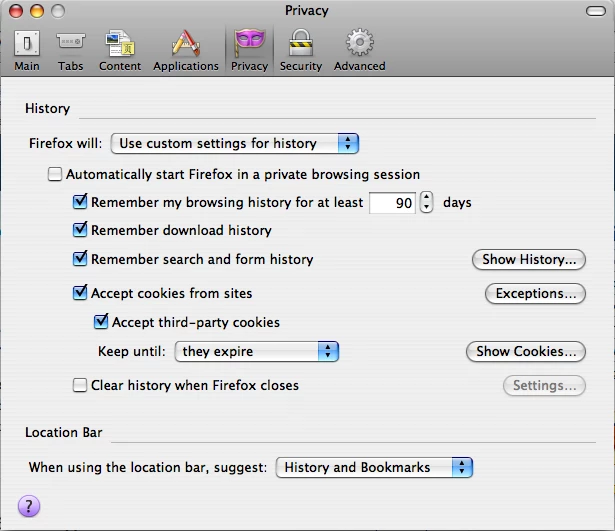Screen dimensions: 615x531
Task: Click the purple help question mark button
Action: tap(29, 506)
